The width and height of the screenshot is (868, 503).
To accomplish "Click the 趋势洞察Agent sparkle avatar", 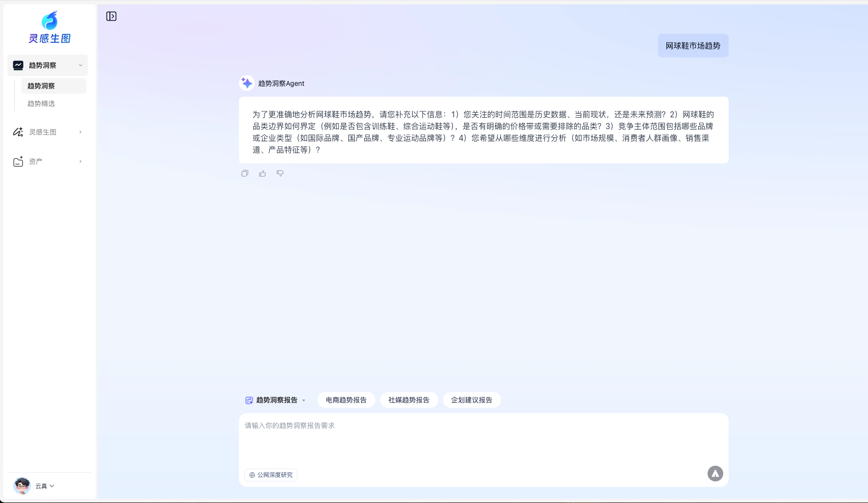I will tap(247, 83).
